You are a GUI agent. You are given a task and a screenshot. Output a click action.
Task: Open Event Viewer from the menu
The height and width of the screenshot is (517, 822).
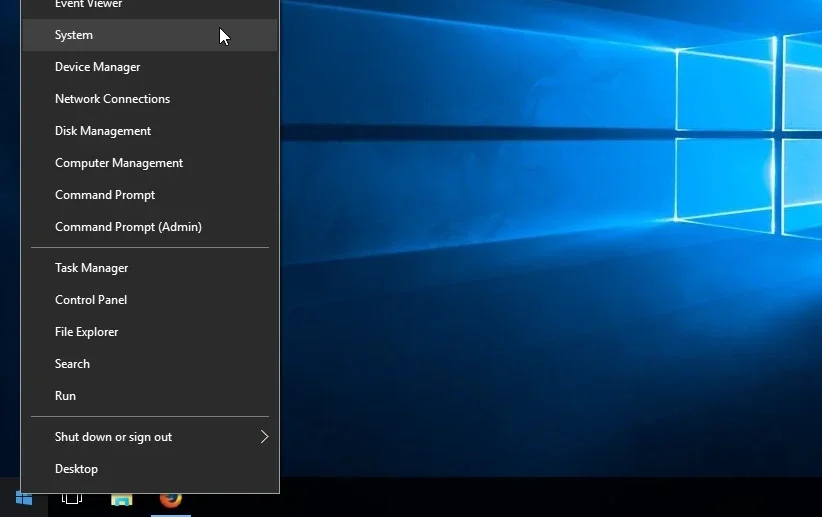click(x=88, y=5)
